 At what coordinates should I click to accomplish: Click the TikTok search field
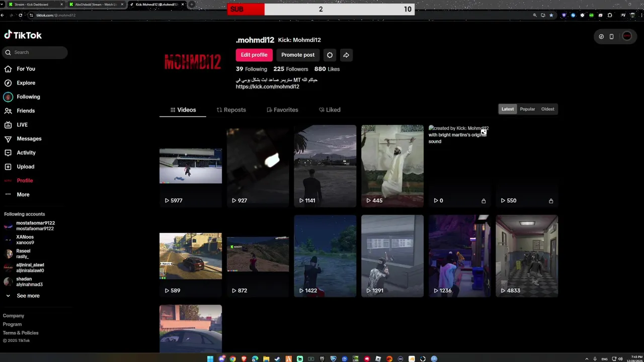tap(35, 52)
